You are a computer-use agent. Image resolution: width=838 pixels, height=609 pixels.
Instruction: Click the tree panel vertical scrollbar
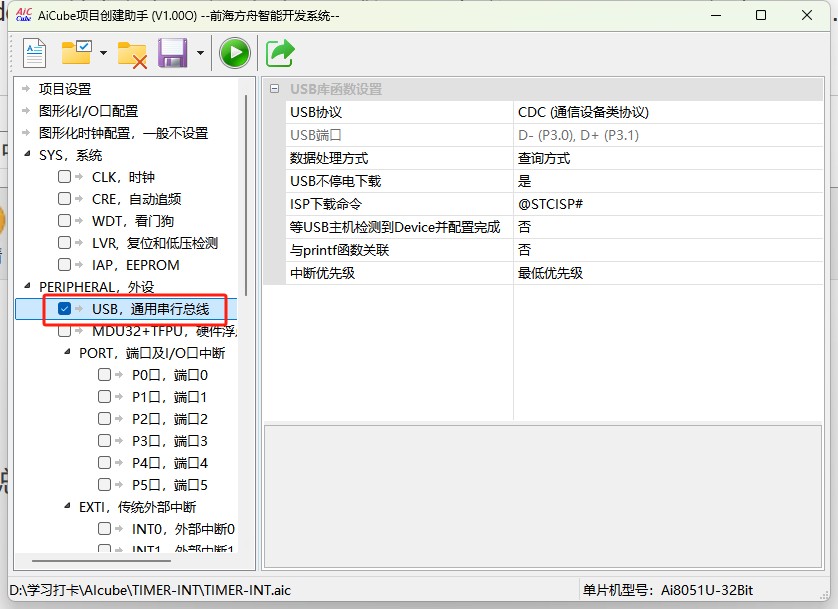(x=246, y=195)
